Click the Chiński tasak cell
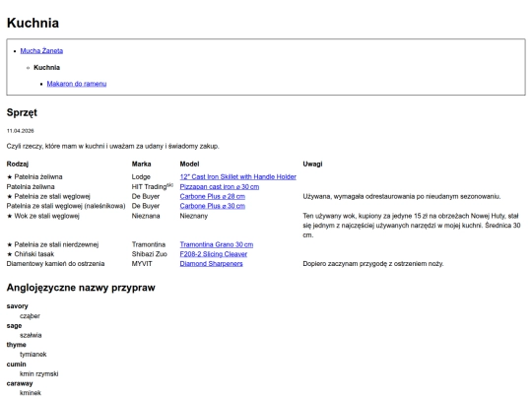 [31, 254]
